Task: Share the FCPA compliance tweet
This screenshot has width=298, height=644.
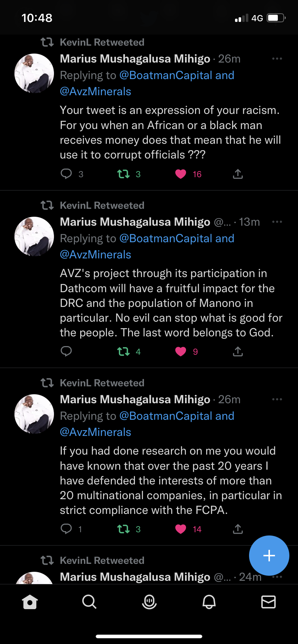Action: [x=238, y=529]
